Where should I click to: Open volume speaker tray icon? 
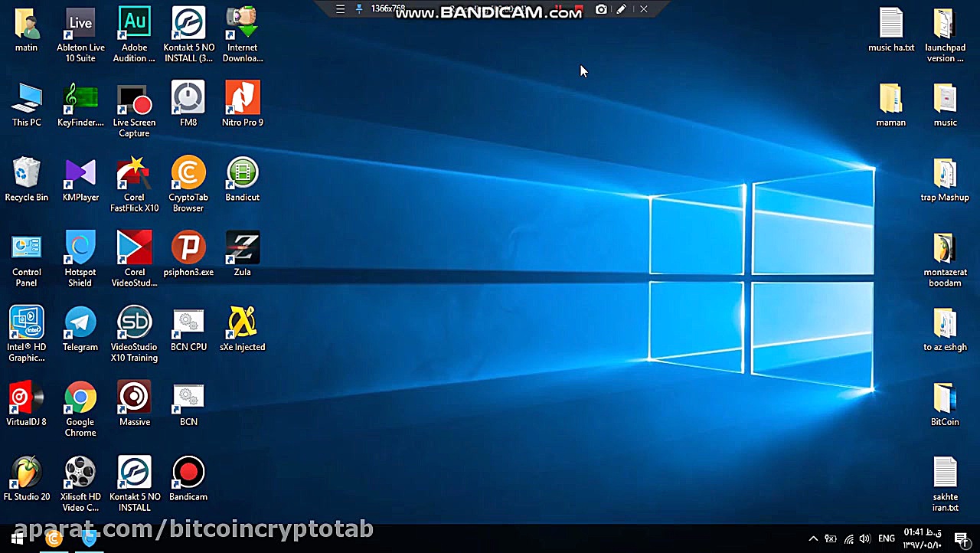coord(865,538)
